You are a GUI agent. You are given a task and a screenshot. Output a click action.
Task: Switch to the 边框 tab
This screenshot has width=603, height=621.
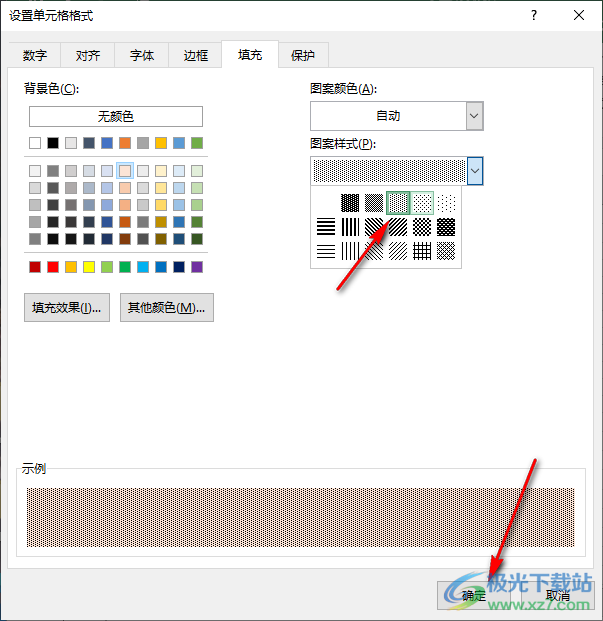click(196, 56)
